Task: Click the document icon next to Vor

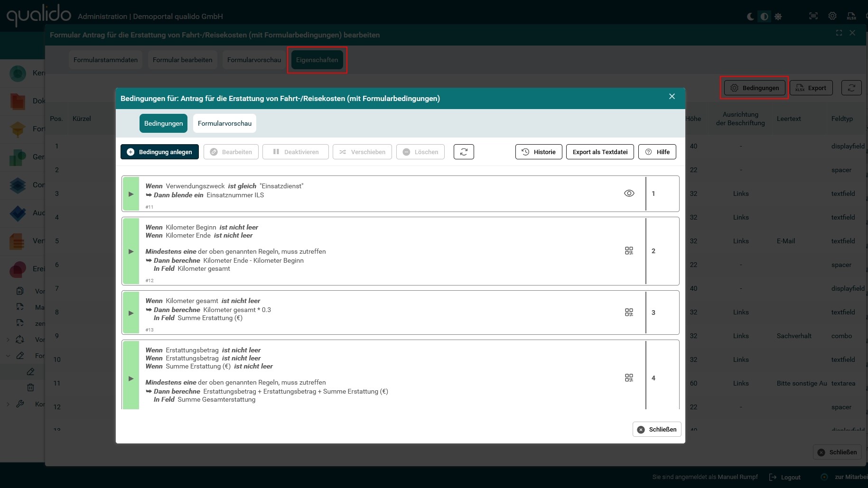Action: coord(20,291)
